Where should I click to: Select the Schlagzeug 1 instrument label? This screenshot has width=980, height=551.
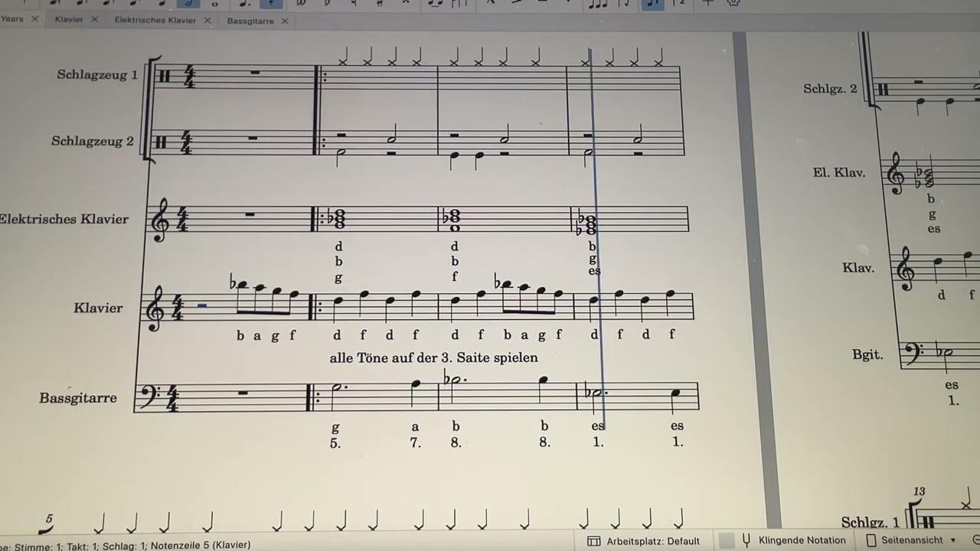(97, 75)
